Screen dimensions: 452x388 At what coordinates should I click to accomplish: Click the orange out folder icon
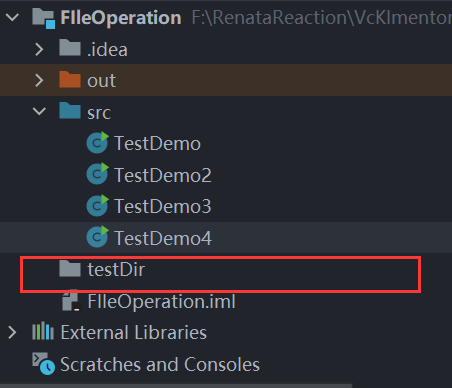[x=70, y=79]
